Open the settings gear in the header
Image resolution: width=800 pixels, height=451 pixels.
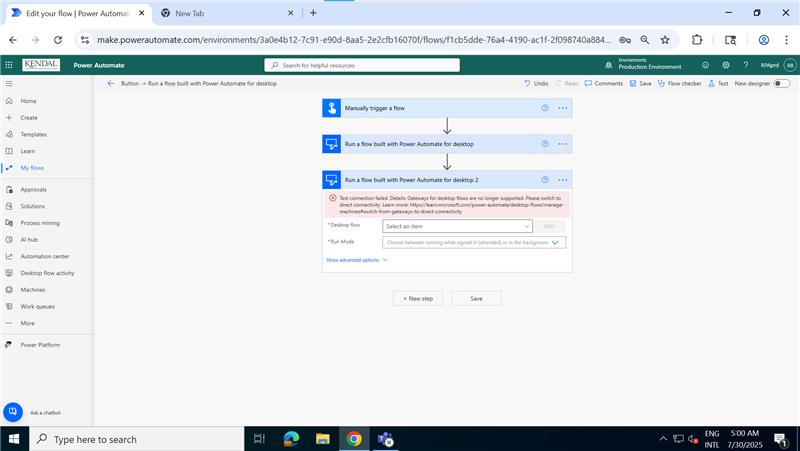(x=726, y=65)
